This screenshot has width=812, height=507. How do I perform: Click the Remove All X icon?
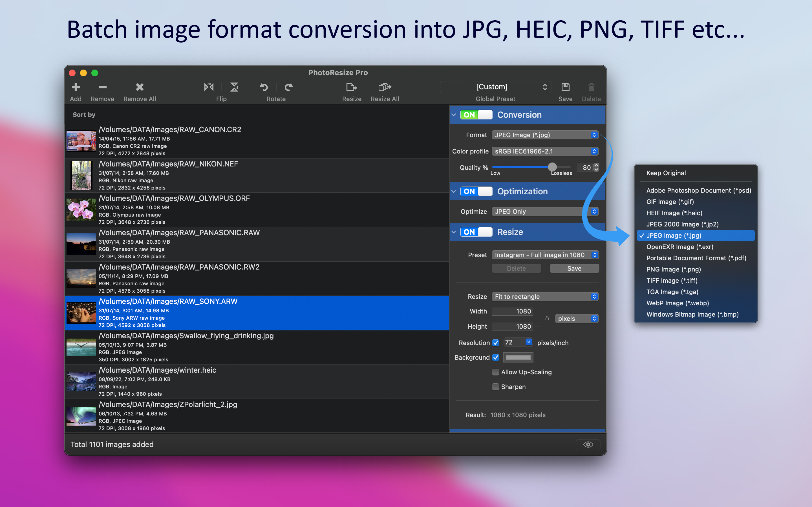point(140,87)
